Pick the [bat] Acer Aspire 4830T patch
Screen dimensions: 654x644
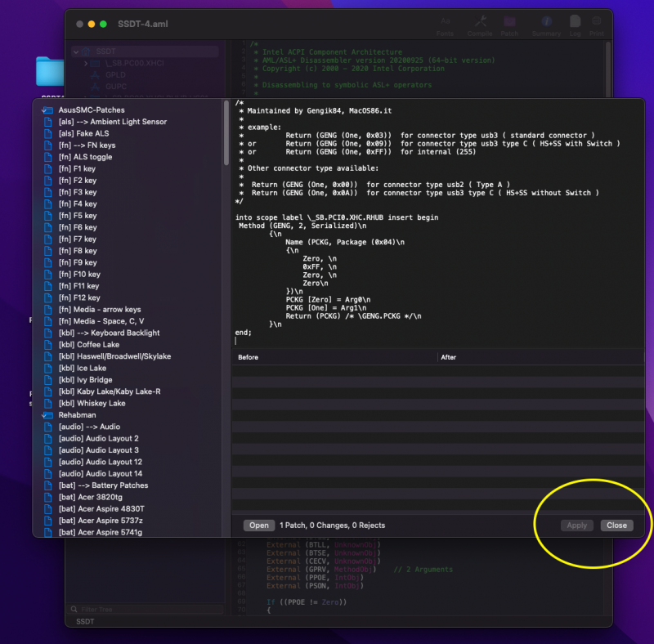(x=101, y=509)
